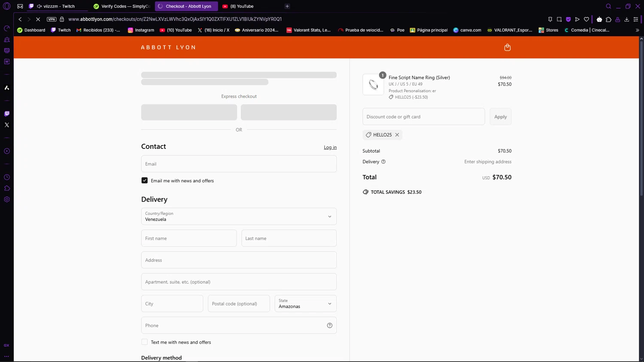The height and width of the screenshot is (362, 644).
Task: Click the Email input field
Action: [x=239, y=164]
